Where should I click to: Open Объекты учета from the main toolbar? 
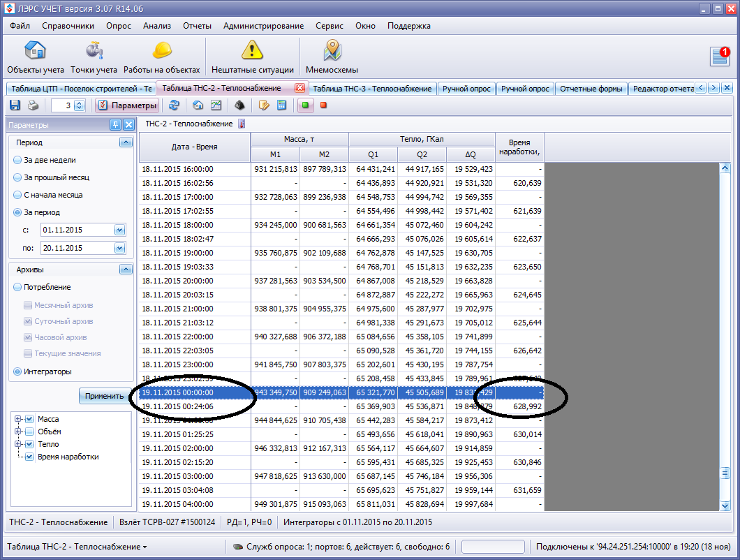36,57
